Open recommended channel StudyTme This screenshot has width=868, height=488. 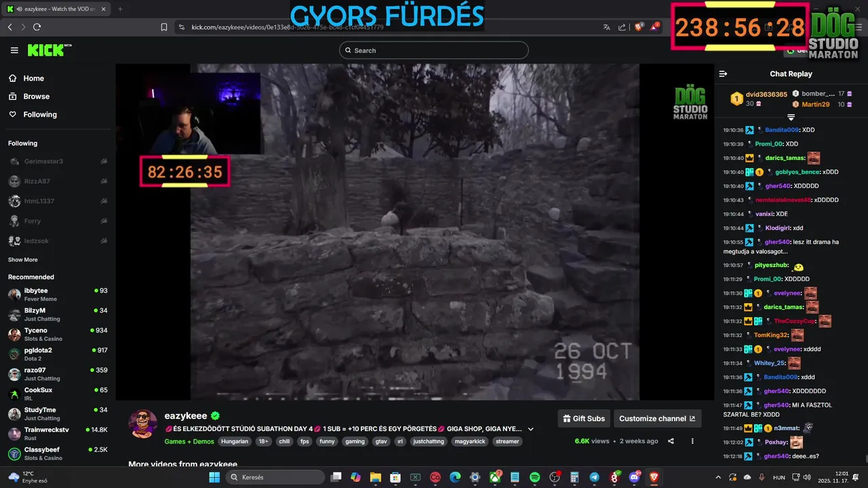[x=58, y=413]
